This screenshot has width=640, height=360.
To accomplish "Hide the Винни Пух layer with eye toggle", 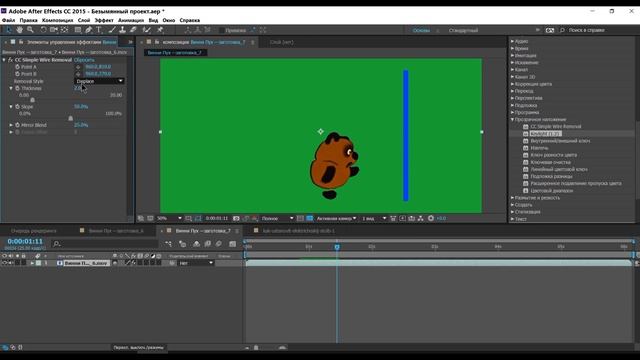I will (4, 263).
